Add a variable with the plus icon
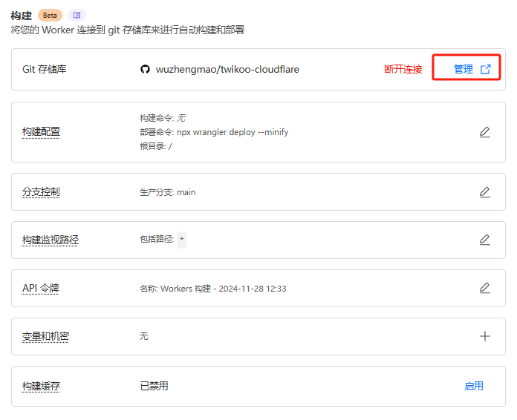Image resolution: width=517 pixels, height=420 pixels. (x=484, y=336)
